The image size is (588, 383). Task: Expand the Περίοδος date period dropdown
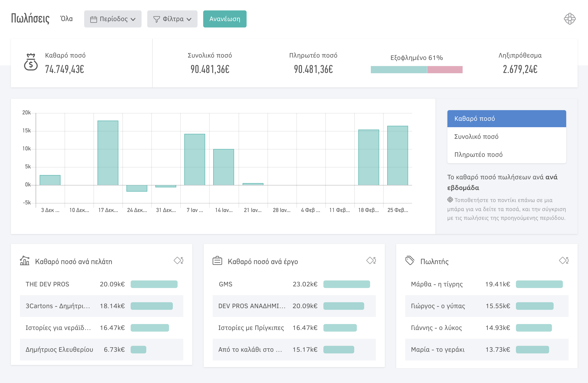point(113,19)
